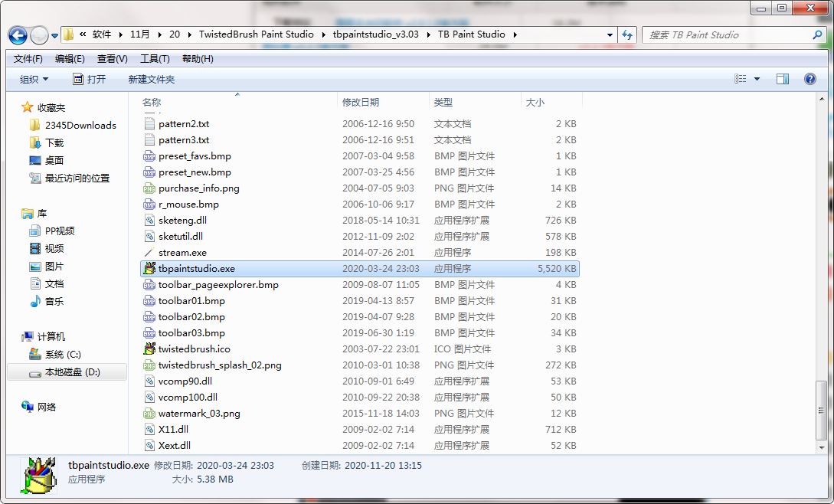
Task: Select the purchase_info.png file icon
Action: click(x=149, y=188)
